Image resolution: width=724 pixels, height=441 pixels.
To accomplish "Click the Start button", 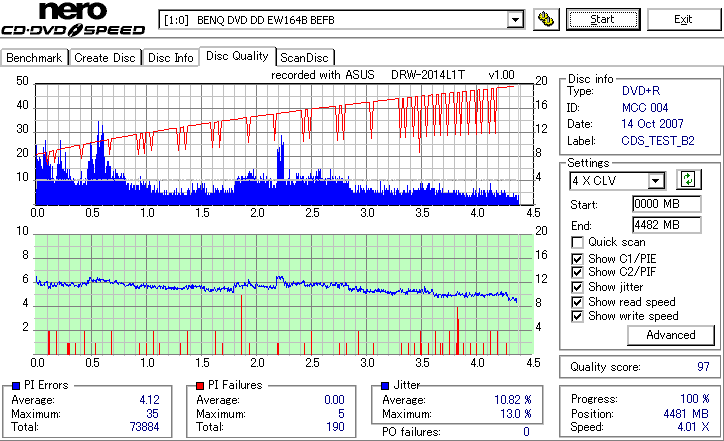I will tap(603, 19).
